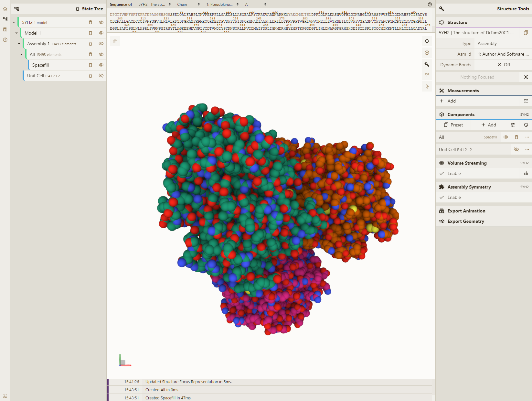Toggle Dynamic Bonds Off switch

pyautogui.click(x=504, y=65)
